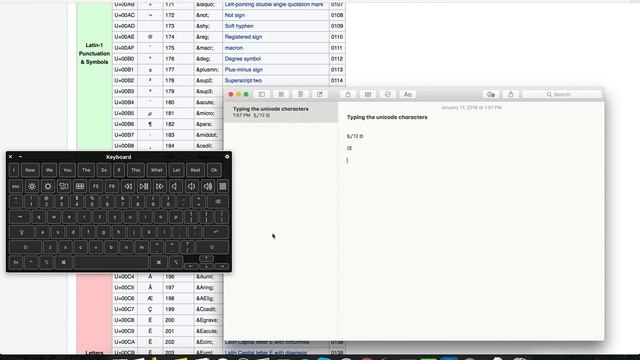Choose the 'The' word suggestion

click(86, 170)
